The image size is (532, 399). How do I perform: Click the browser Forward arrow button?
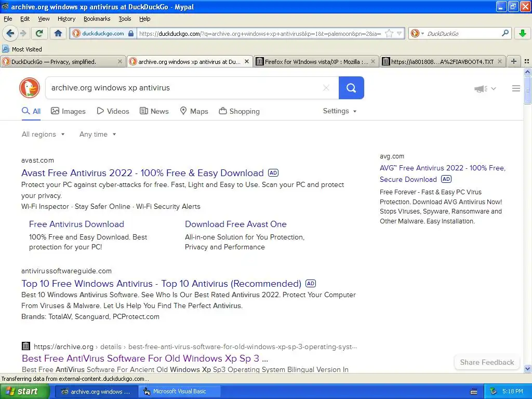23,33
